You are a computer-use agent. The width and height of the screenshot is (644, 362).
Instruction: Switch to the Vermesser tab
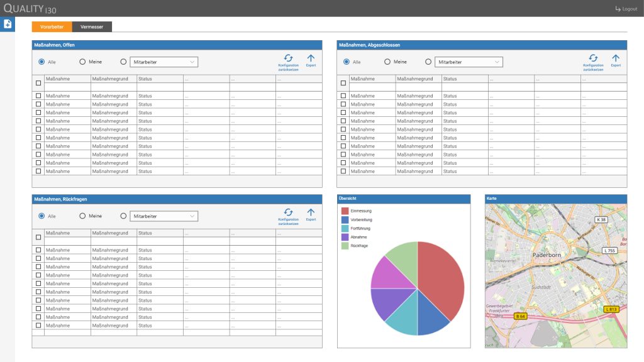coord(92,27)
